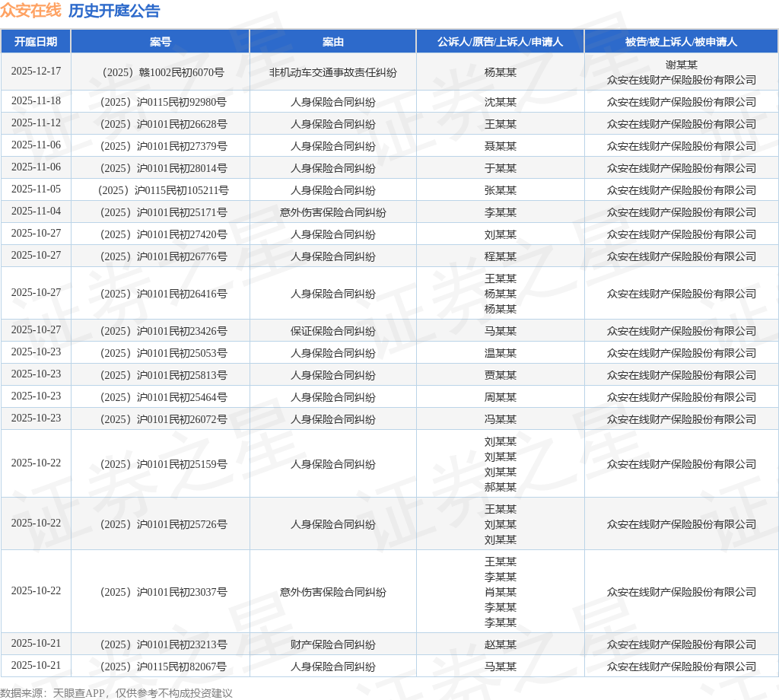Select case number 沪0101民初26416号
Viewport: 779px width, 700px height.
click(x=164, y=294)
